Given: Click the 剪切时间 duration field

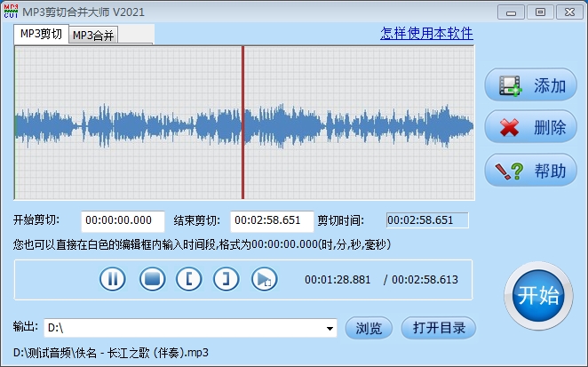Looking at the screenshot, I should click(x=427, y=220).
